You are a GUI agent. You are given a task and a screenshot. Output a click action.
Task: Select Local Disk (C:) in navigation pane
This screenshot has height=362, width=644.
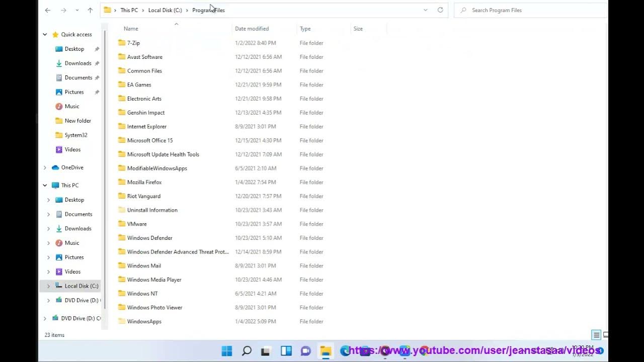tap(82, 286)
